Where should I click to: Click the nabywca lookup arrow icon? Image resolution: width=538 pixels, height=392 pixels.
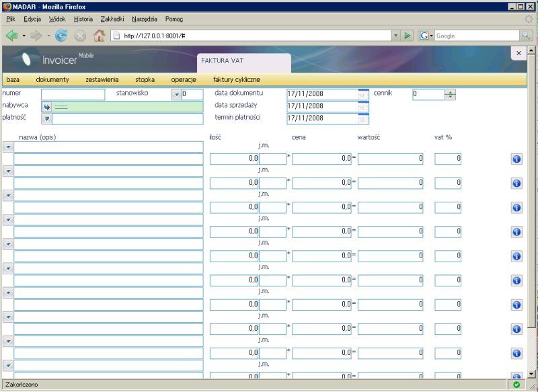[x=46, y=107]
